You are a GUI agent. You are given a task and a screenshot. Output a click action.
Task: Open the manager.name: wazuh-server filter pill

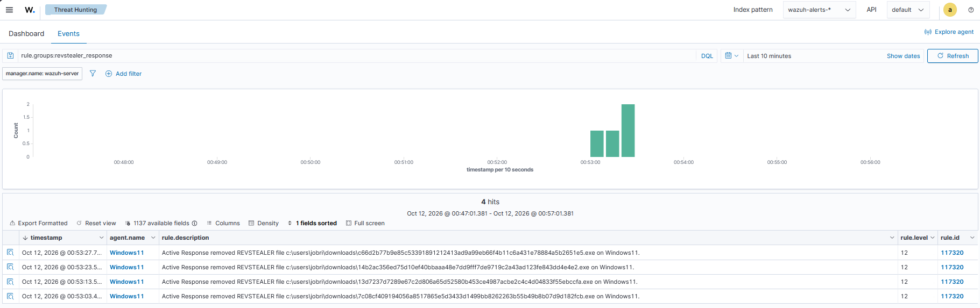(42, 74)
